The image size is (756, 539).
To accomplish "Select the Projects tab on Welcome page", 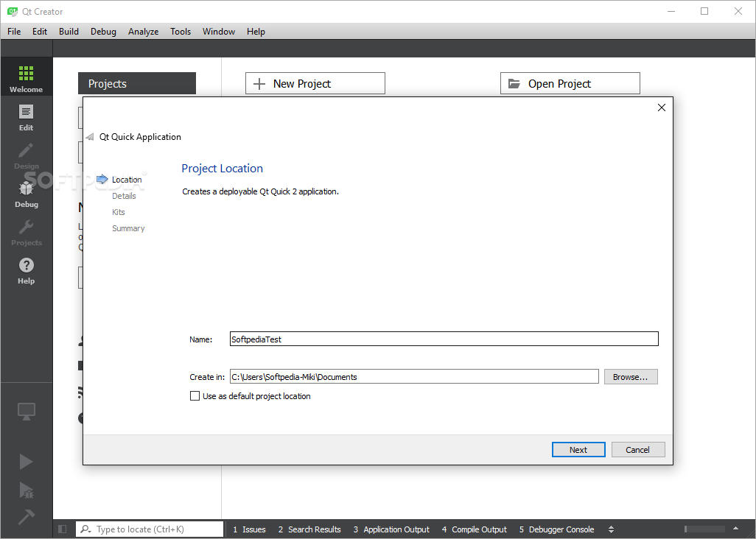I will coord(137,83).
